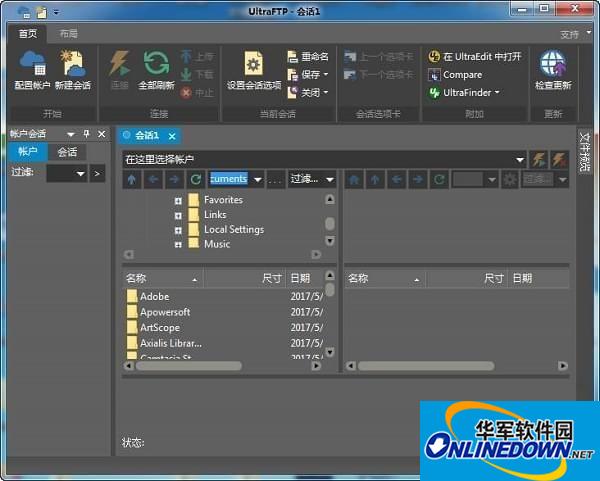Click the 检查更新 check updates globe icon
The height and width of the screenshot is (481, 600).
(x=553, y=70)
